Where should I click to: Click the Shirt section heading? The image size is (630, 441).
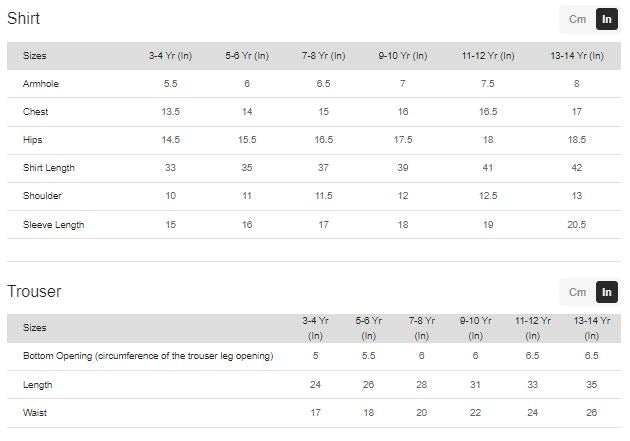[x=24, y=18]
